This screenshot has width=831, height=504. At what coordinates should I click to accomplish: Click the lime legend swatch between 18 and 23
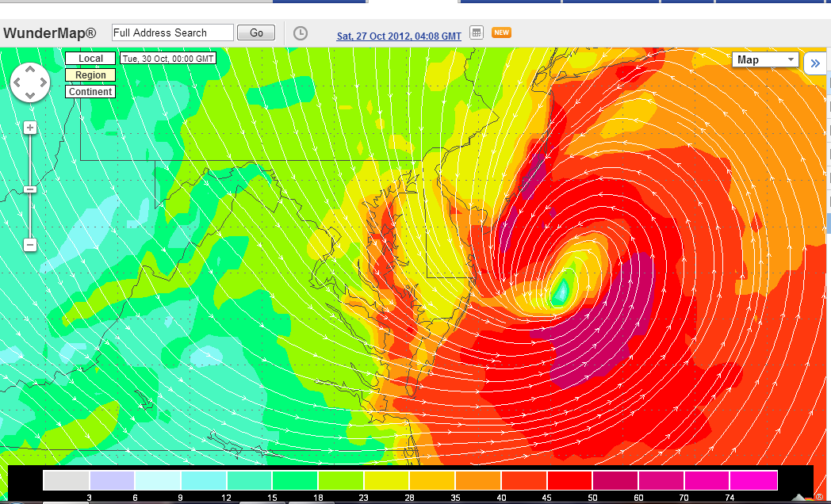coord(341,480)
